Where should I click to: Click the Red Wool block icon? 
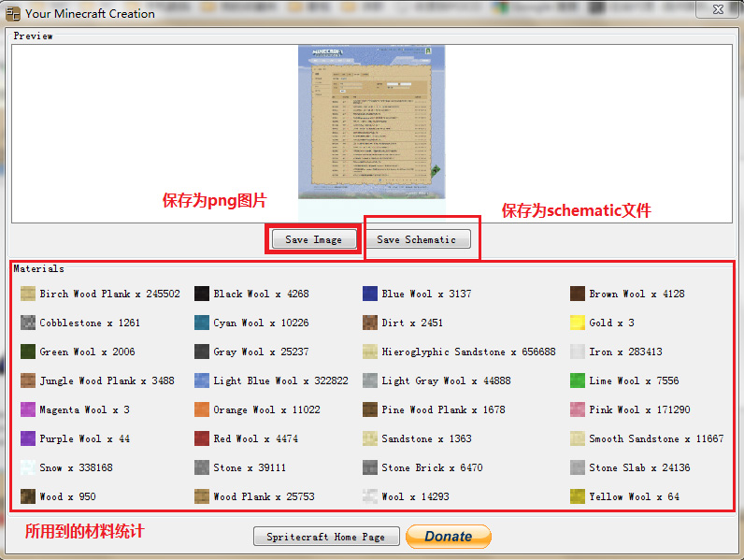[x=202, y=438]
